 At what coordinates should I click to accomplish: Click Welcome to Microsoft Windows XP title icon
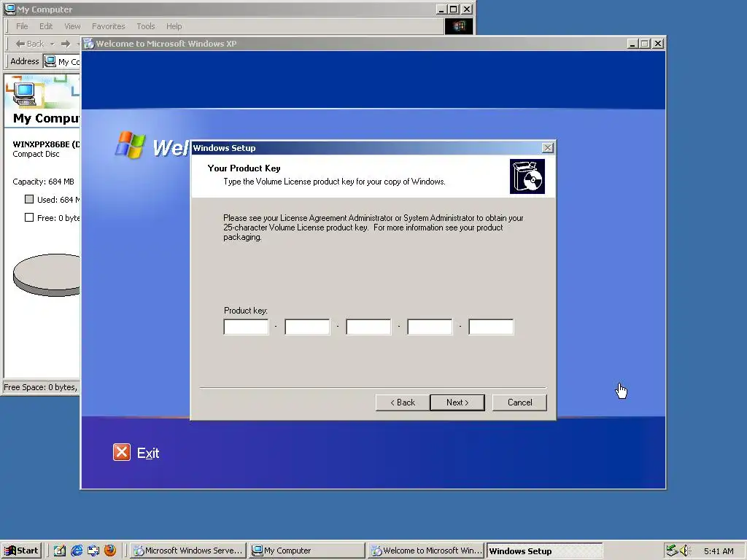point(88,43)
